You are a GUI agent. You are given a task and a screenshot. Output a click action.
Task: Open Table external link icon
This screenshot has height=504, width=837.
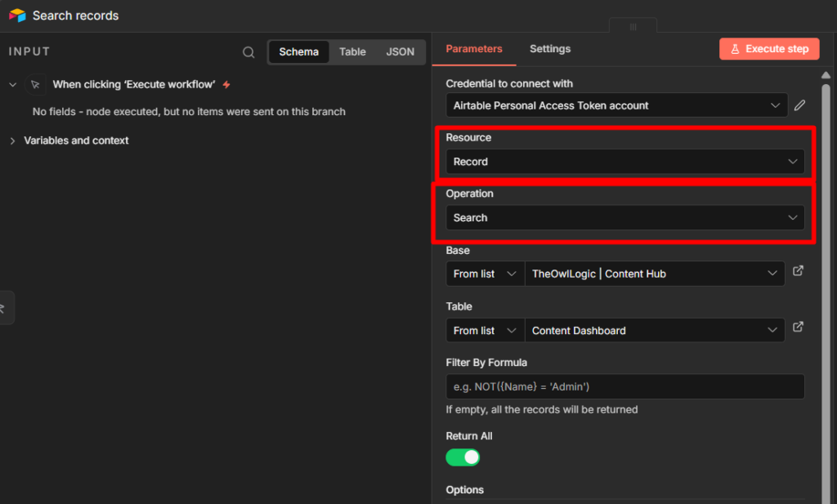799,328
